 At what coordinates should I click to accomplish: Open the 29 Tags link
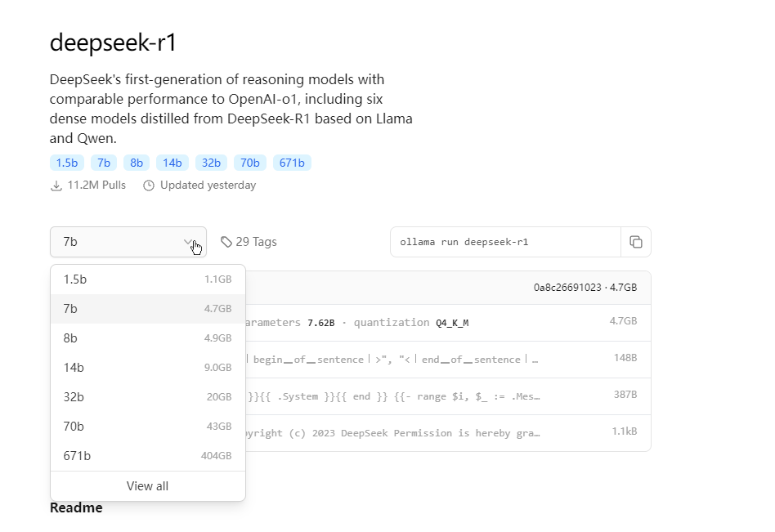tap(249, 242)
